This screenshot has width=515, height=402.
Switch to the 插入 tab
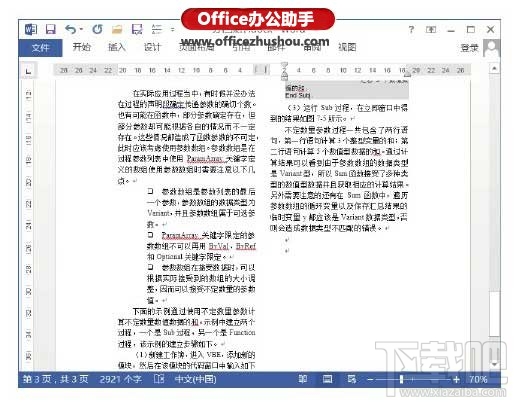pyautogui.click(x=117, y=47)
